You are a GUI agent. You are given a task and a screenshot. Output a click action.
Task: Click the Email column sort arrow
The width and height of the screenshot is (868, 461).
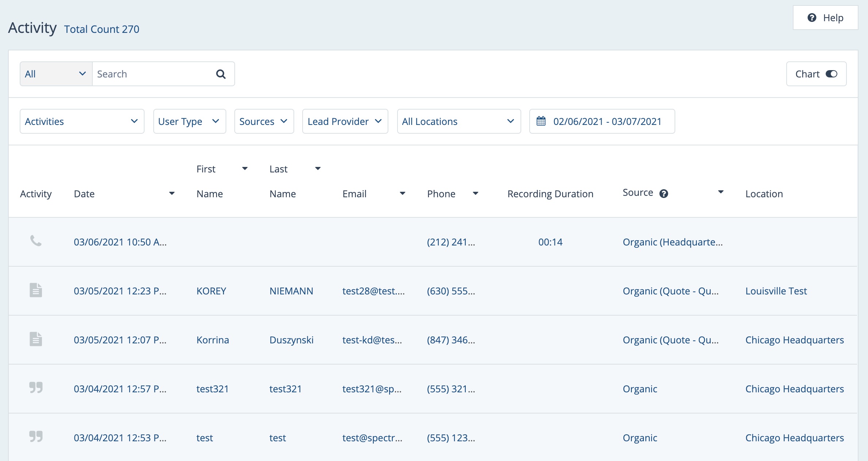tap(402, 193)
